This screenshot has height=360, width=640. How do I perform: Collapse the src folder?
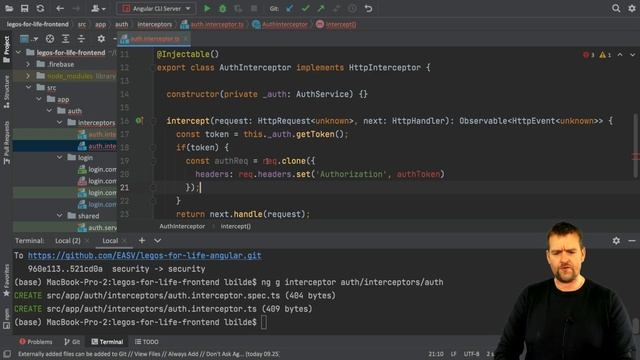[28, 87]
